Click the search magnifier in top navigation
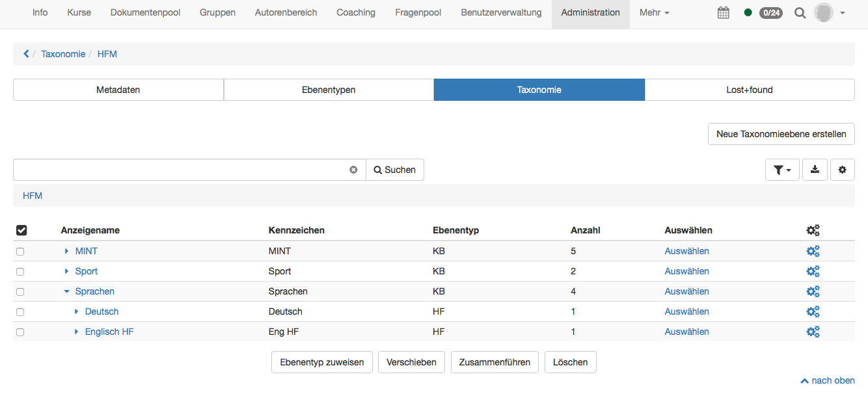The image size is (868, 394). (800, 13)
